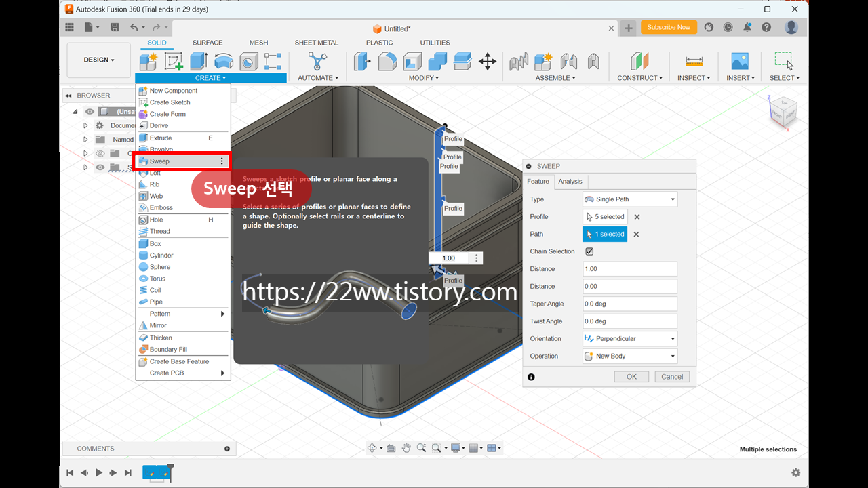
Task: Open the notifications bell
Action: click(x=747, y=27)
